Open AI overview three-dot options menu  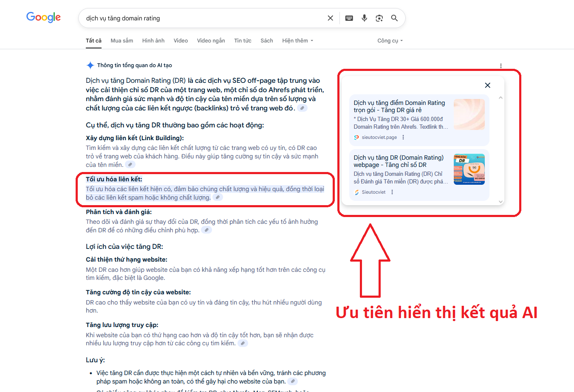tap(501, 66)
